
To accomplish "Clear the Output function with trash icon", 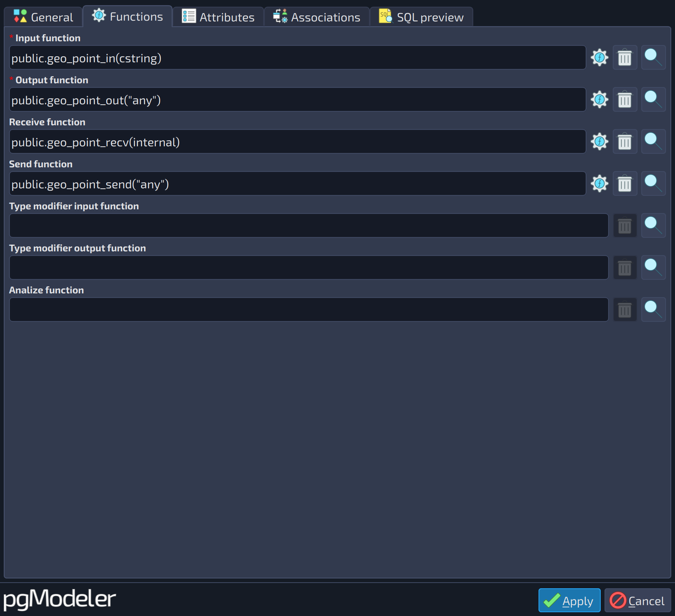I will tap(625, 100).
